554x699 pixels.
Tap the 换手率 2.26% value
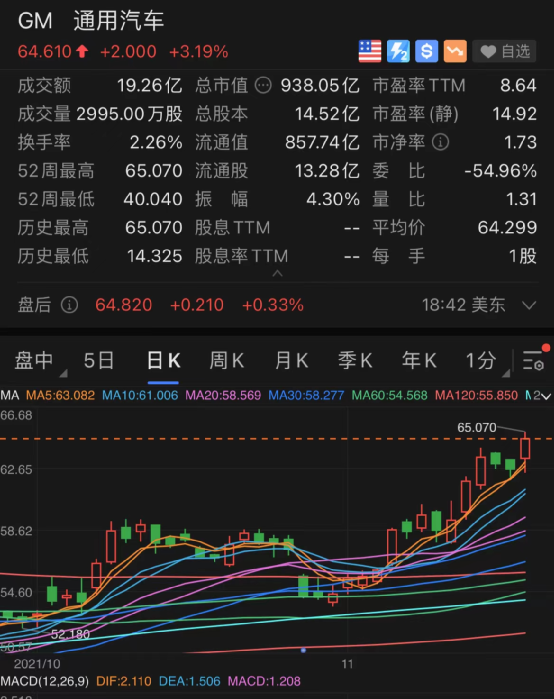[x=156, y=143]
